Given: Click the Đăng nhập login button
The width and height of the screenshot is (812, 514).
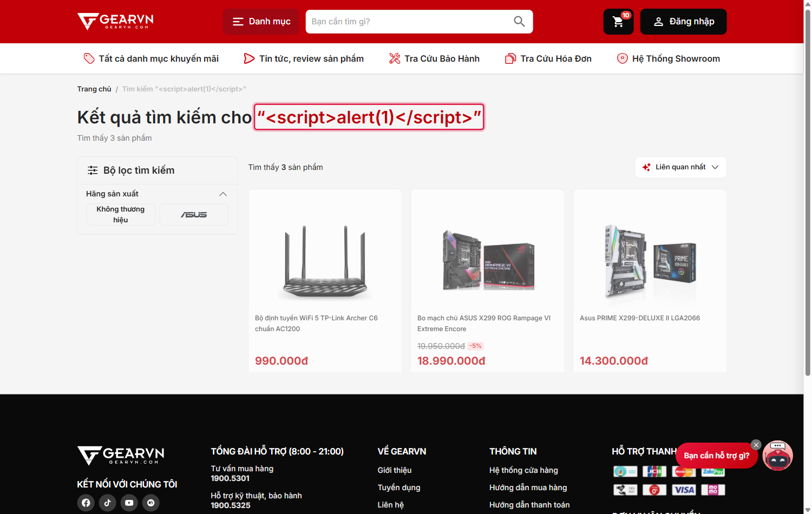Looking at the screenshot, I should pos(684,22).
